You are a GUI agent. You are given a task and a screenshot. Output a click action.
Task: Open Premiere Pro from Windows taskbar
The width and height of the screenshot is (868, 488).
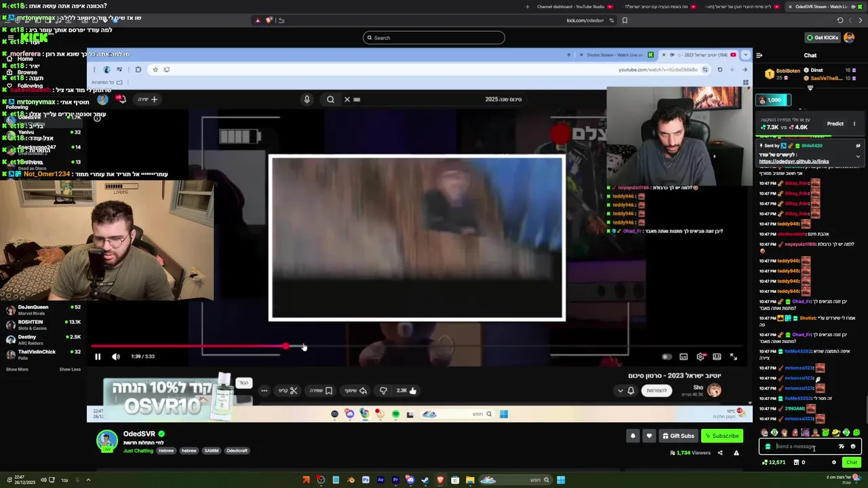(x=395, y=480)
